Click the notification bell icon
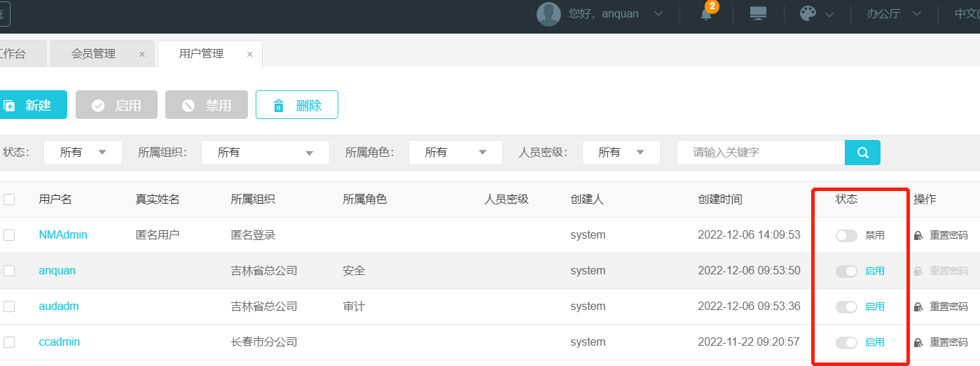This screenshot has width=980, height=366. coord(706,14)
